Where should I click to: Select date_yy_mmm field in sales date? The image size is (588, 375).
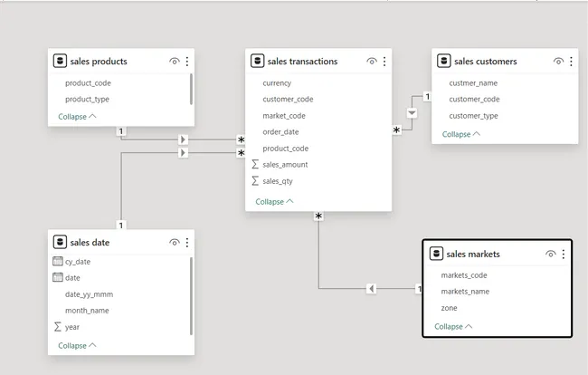tap(89, 294)
